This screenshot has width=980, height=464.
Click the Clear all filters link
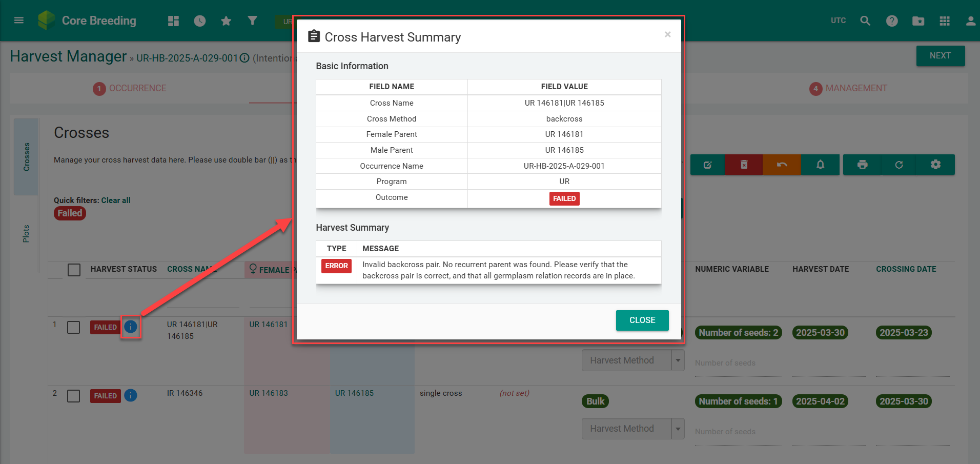pos(116,200)
